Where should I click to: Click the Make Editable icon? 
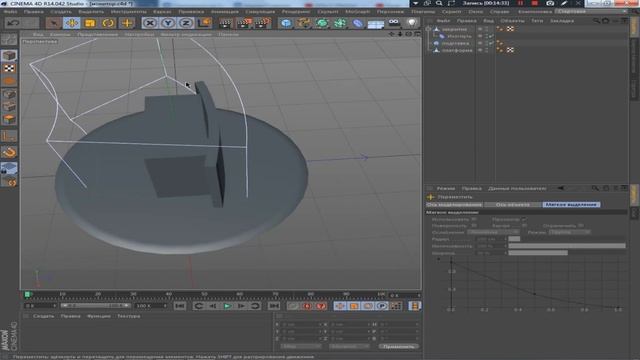(x=9, y=39)
